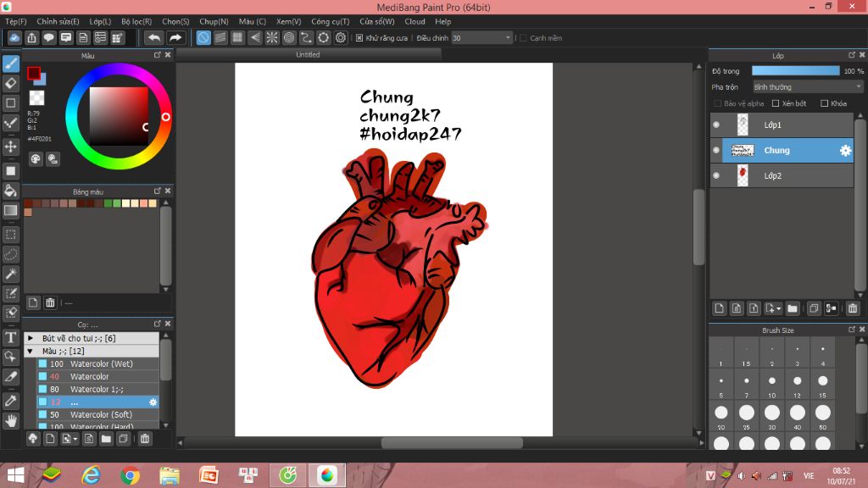Select Watercolor (Soft) brush

point(98,414)
